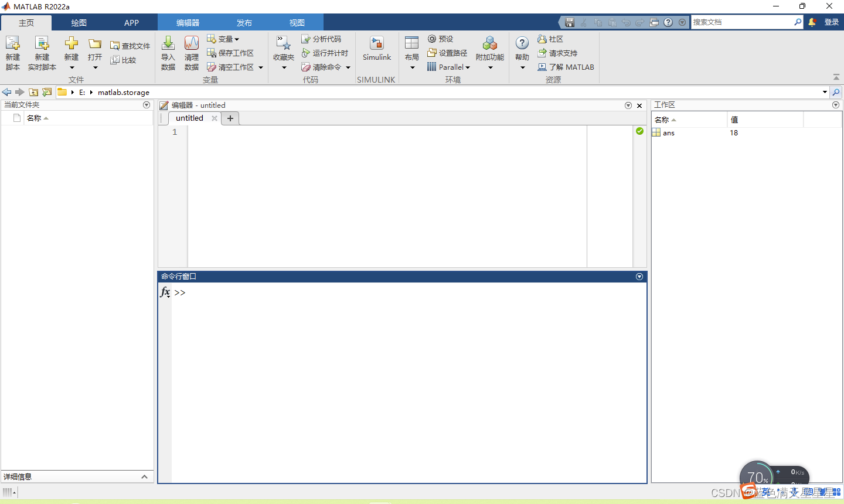Open the arrow beside 清除命令
The height and width of the screenshot is (504, 844).
click(348, 67)
